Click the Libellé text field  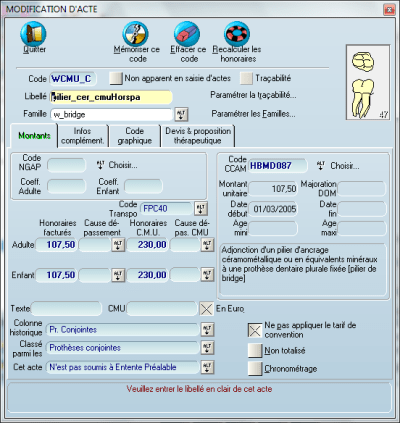click(111, 97)
